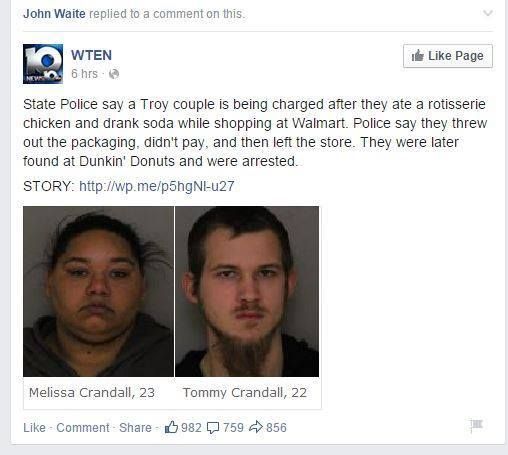Open the left mugshot photo
508x455 pixels.
pyautogui.click(x=98, y=291)
